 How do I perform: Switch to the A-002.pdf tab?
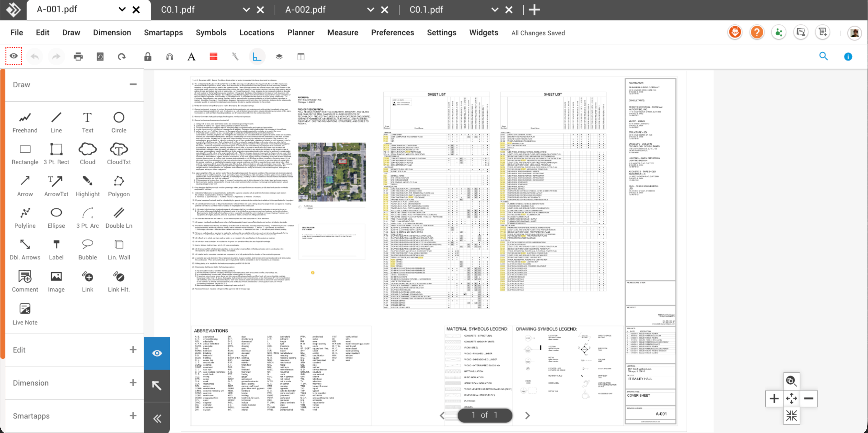[x=305, y=9]
